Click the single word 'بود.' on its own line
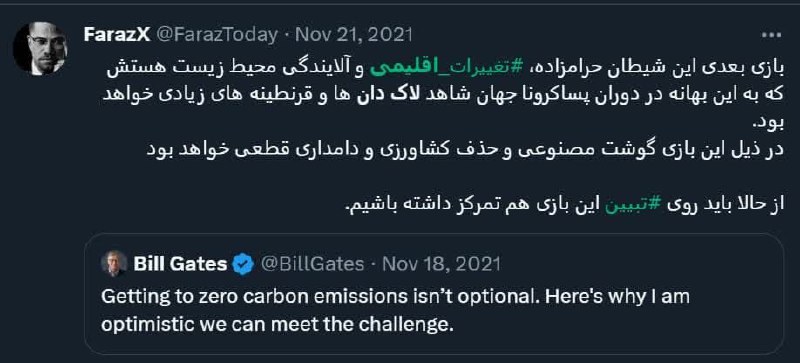The image size is (800, 363). 767,124
